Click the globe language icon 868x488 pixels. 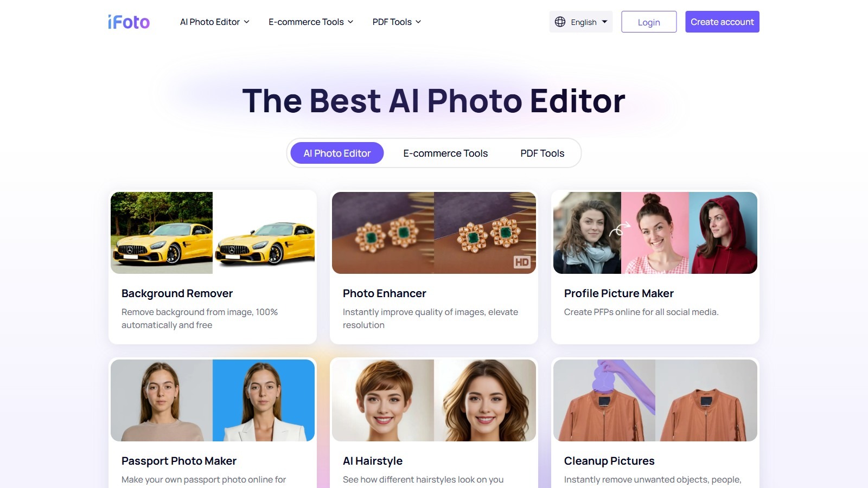pos(560,22)
